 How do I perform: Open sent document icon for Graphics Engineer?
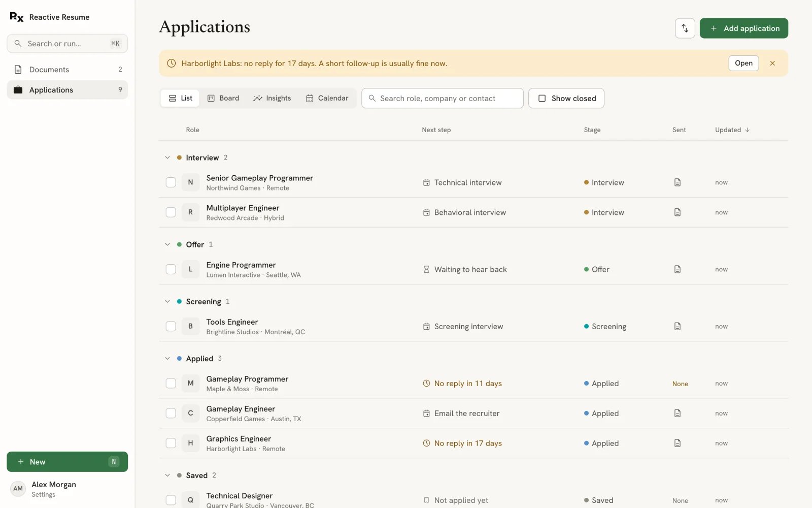678,443
